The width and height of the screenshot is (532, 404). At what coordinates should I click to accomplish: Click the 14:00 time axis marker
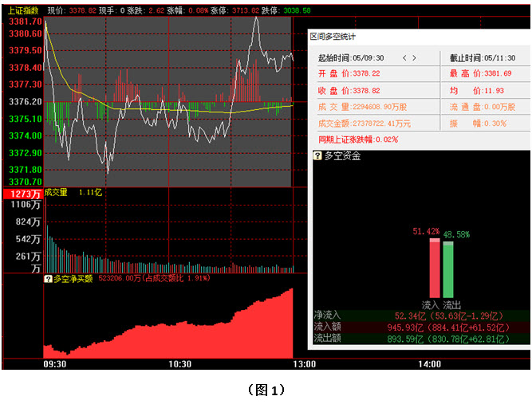point(430,364)
